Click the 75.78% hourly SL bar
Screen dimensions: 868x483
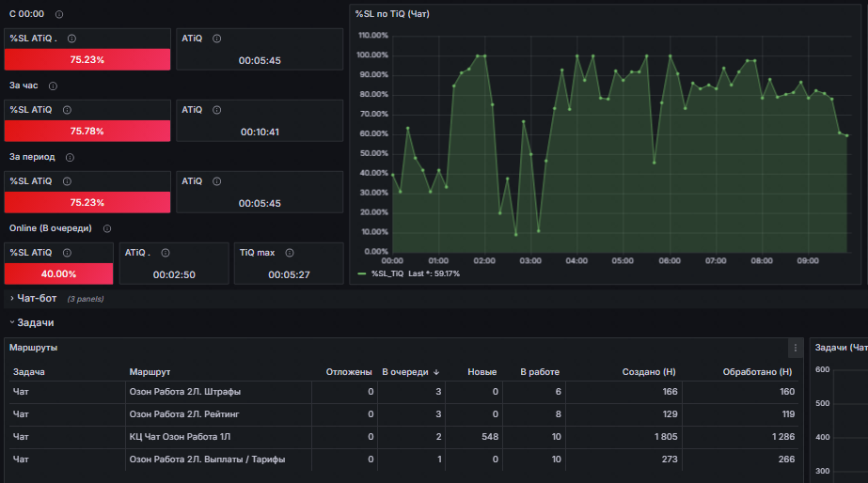[x=87, y=132]
